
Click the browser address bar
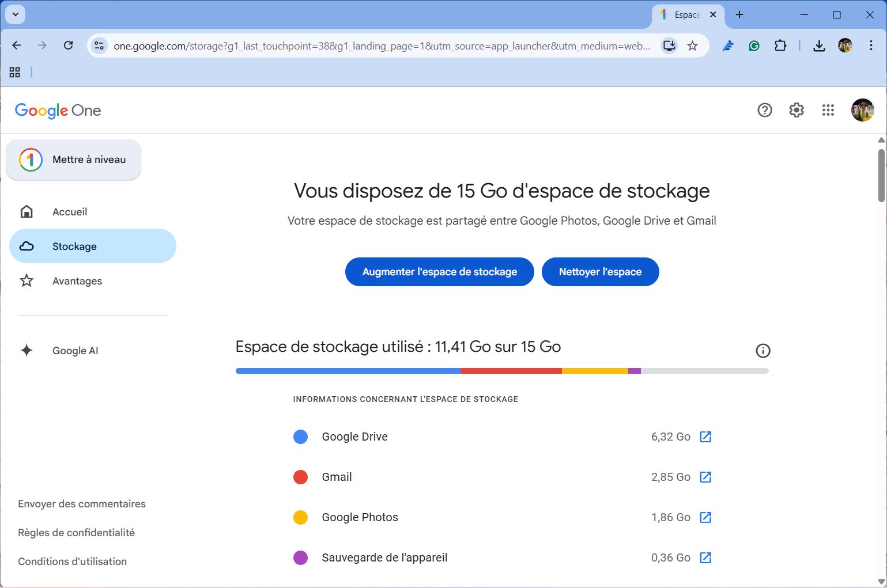[x=380, y=45]
